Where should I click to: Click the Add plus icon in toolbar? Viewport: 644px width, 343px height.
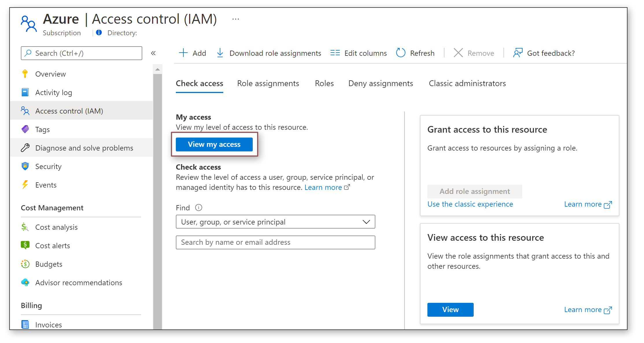click(183, 53)
